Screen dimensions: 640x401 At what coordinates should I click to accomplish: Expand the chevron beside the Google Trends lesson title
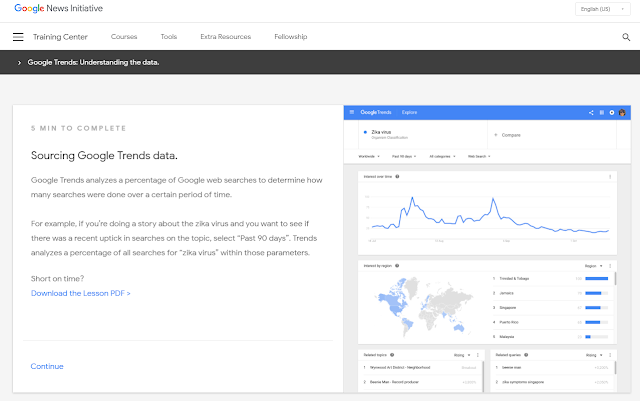point(19,62)
